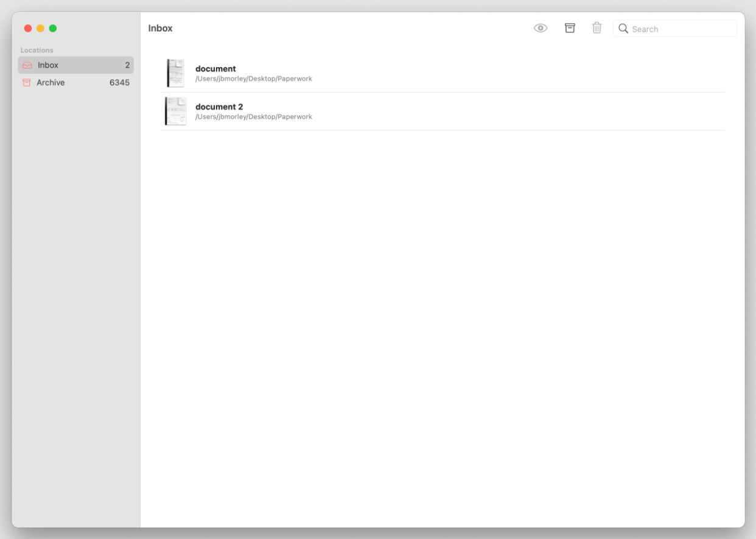Screen dimensions: 756x539
Task: Click the Archive box icon in sidebar
Action: coord(27,82)
